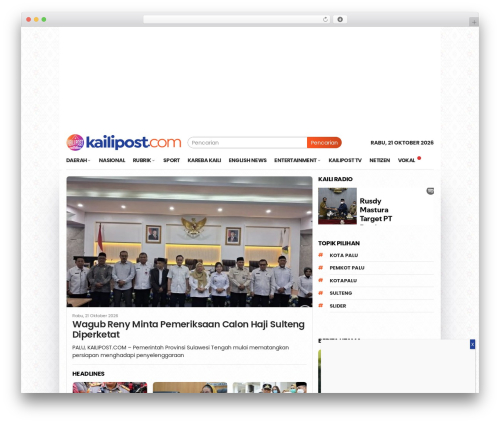Click the round button beside the address bar

[x=340, y=20]
